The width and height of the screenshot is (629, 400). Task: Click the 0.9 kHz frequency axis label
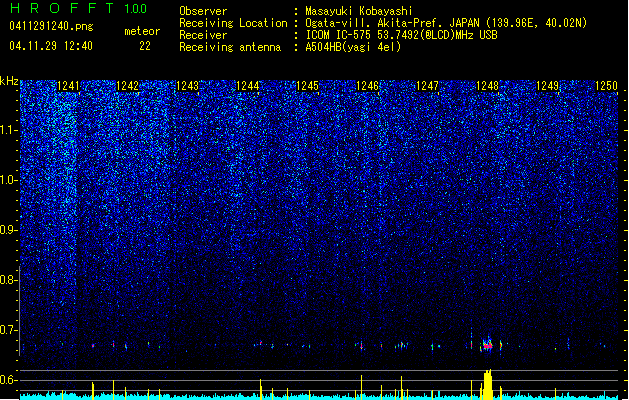9,230
